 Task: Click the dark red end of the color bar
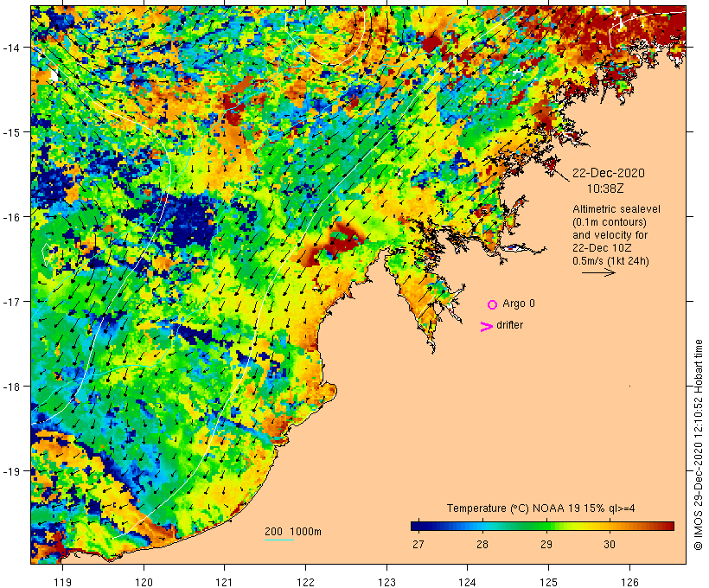point(669,526)
